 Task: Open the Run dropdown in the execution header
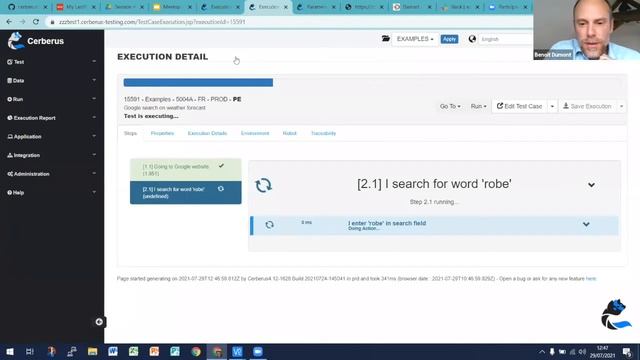(478, 106)
